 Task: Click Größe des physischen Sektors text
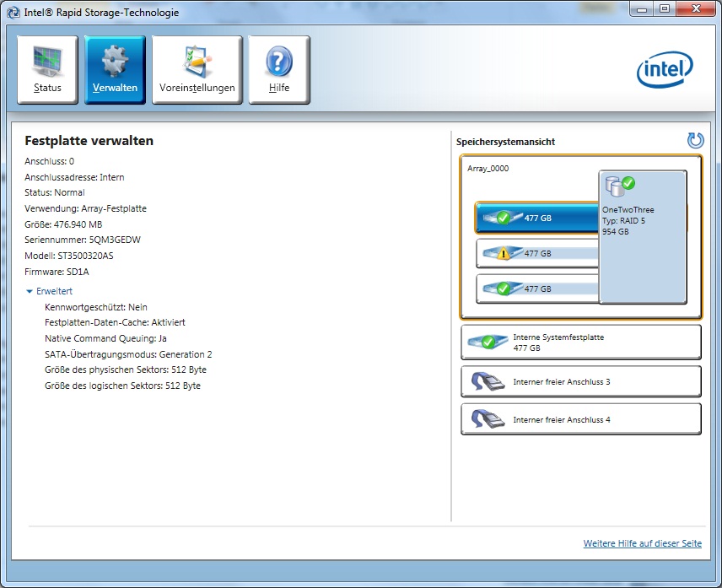tap(125, 370)
